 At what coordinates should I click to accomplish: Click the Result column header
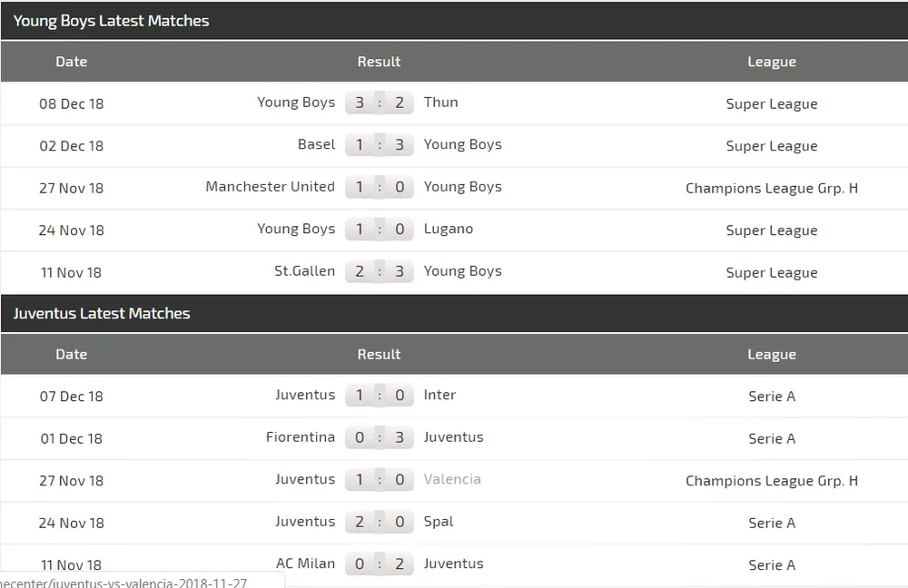379,62
